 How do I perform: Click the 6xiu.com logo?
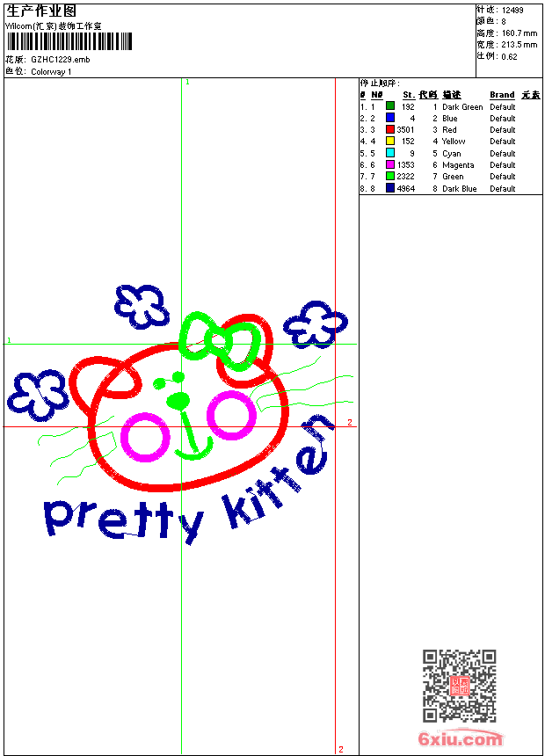(460, 738)
